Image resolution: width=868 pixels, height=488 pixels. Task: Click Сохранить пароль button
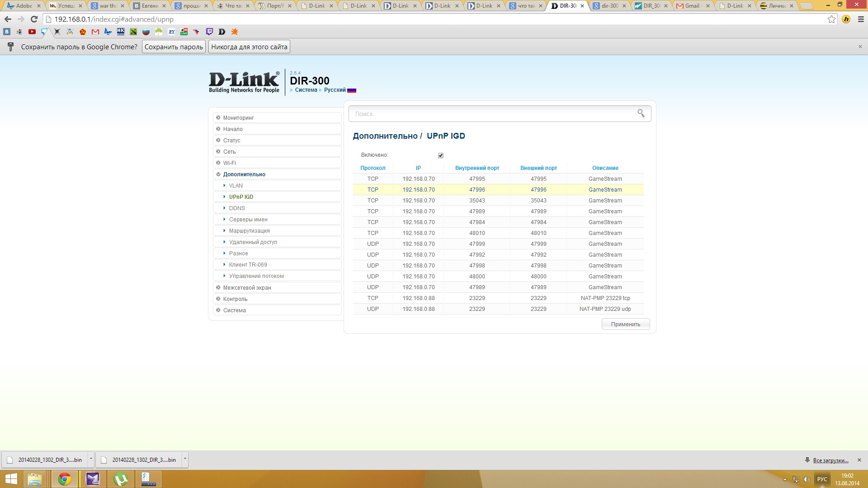tap(174, 47)
